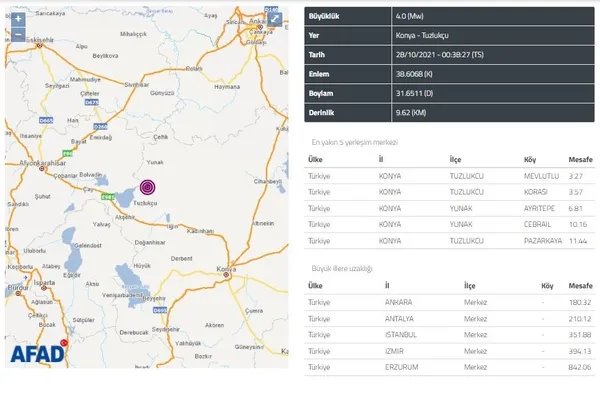Select the ERZURUM distance row
Viewport: 600px width, 400px height.
pos(449,367)
